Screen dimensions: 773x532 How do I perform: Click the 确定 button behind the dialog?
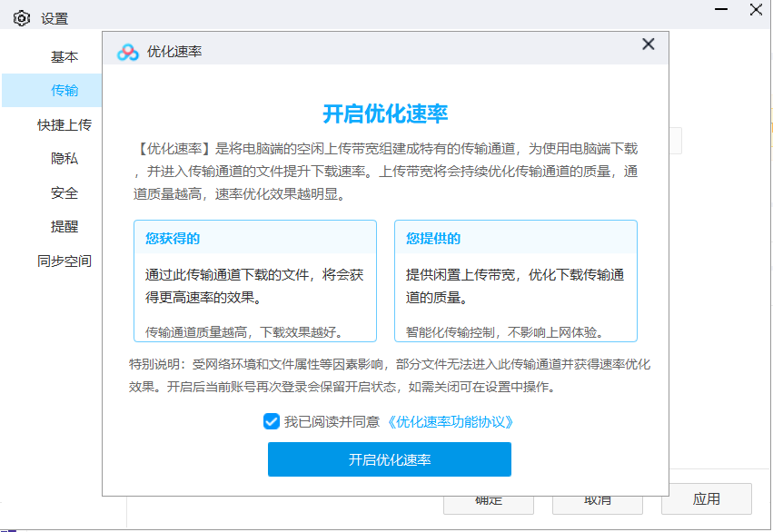coord(489,503)
